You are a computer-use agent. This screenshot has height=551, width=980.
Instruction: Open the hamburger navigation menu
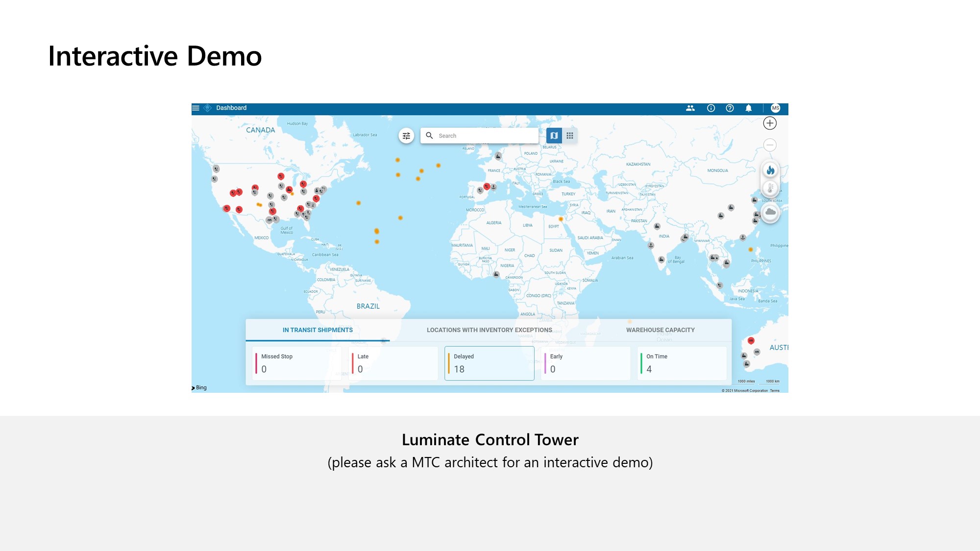[x=196, y=108]
